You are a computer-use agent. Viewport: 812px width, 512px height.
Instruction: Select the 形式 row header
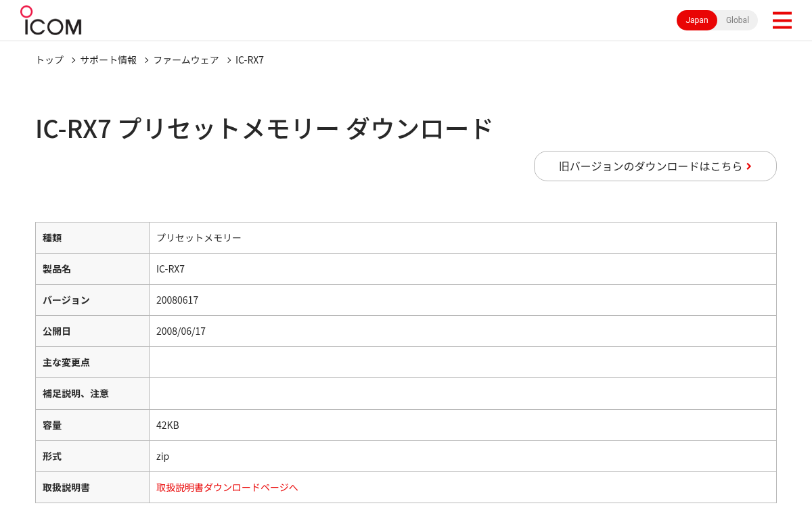coord(92,456)
